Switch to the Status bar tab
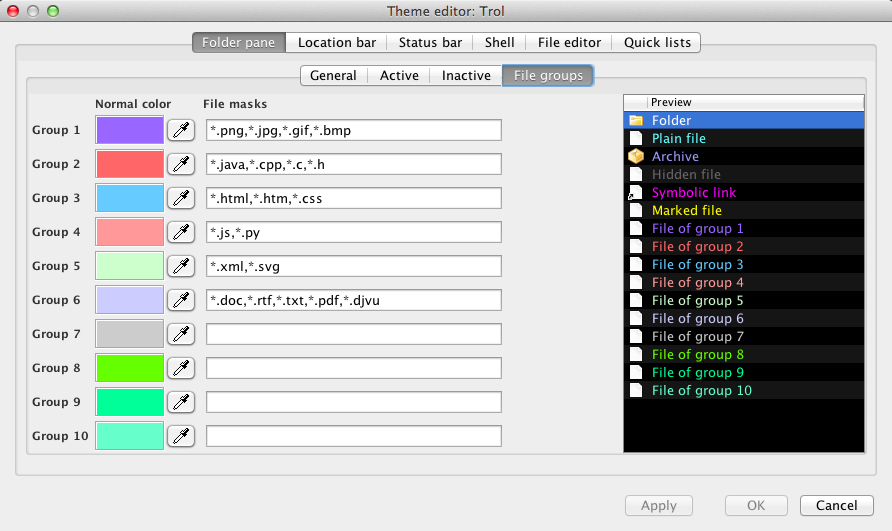Viewport: 892px width, 531px height. (x=430, y=43)
